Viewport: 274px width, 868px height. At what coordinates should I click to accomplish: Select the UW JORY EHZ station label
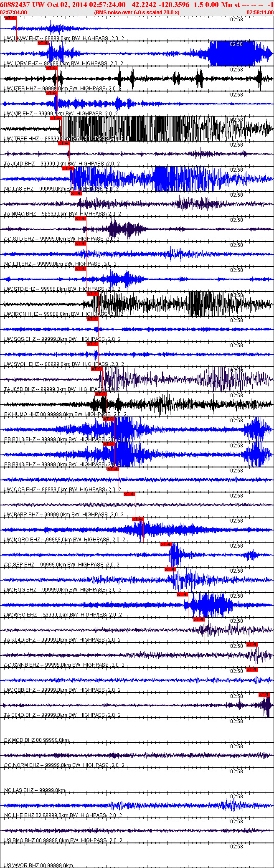tap(63, 63)
